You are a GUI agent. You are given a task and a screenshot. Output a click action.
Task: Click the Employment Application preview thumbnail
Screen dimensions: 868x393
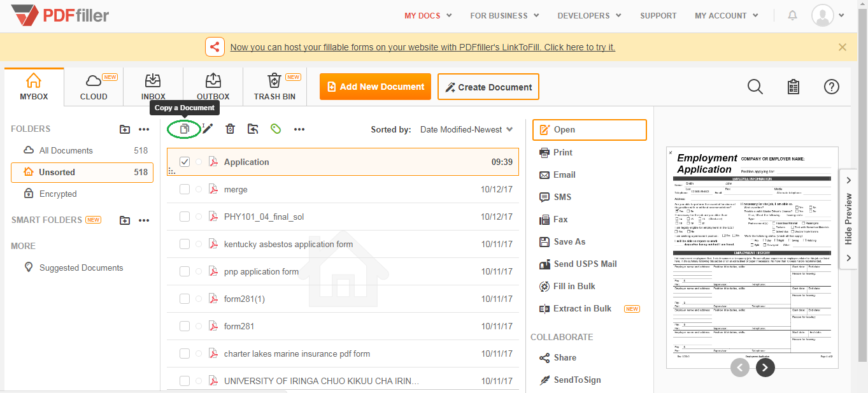click(751, 257)
